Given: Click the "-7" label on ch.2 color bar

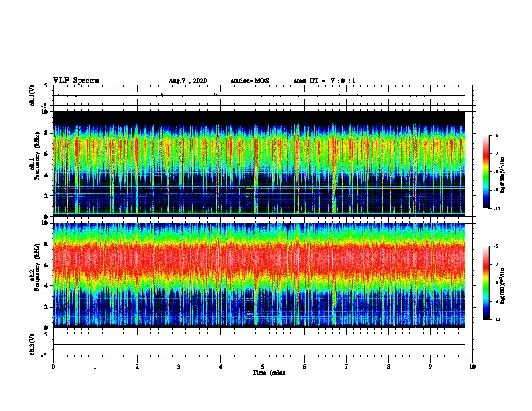Looking at the screenshot, I should click(496, 265).
